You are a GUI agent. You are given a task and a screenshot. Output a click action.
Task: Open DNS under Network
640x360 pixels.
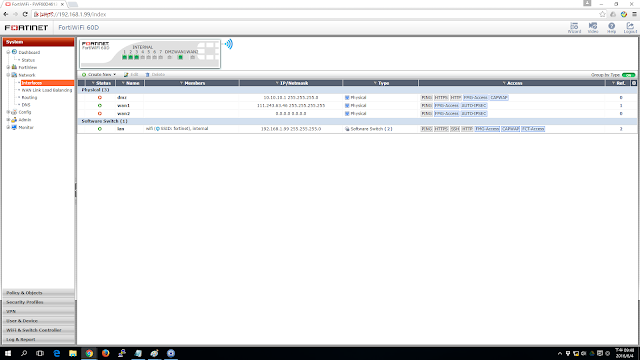(x=26, y=105)
